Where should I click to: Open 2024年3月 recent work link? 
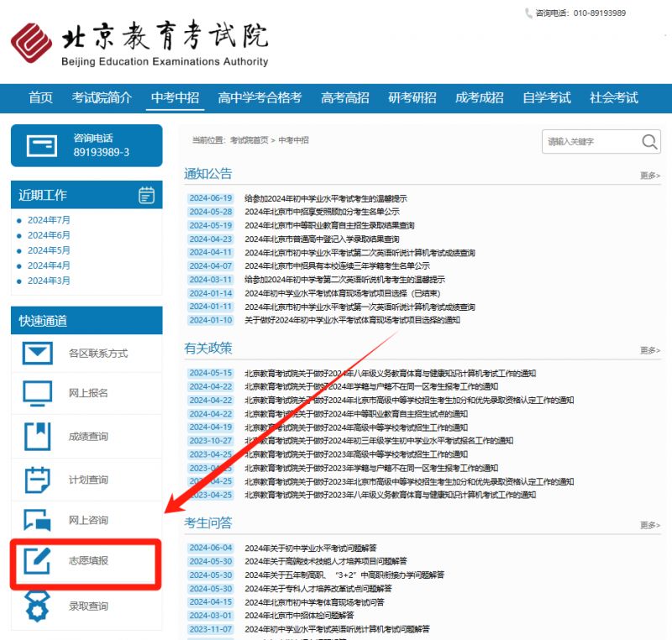point(49,281)
